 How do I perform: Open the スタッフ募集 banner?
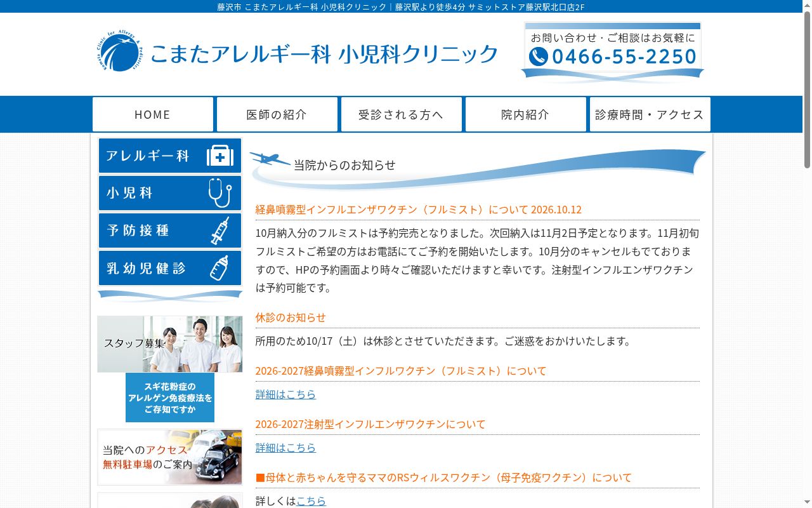point(170,344)
